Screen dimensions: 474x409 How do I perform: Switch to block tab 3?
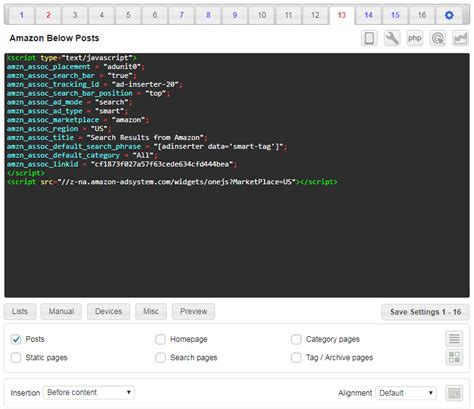75,15
